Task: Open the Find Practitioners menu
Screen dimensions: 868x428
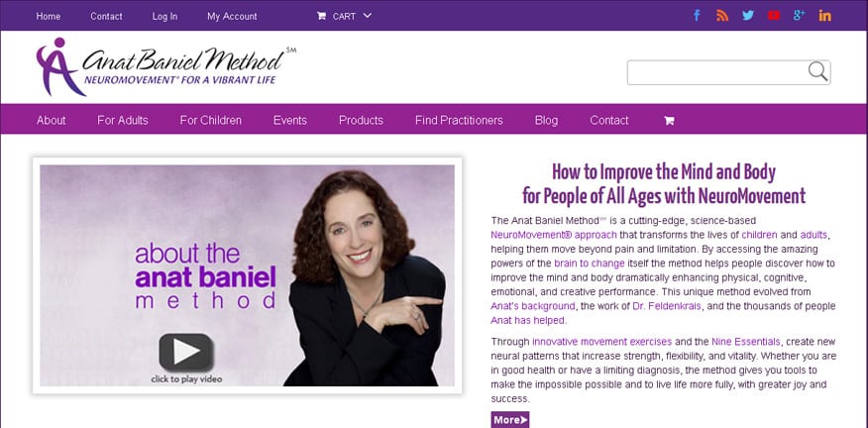Action: (x=459, y=120)
